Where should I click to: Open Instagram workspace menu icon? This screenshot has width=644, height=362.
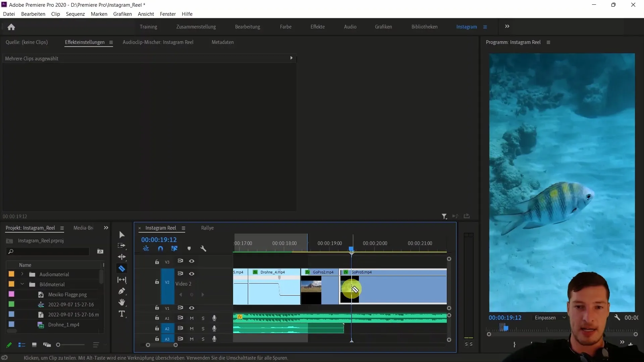click(x=485, y=27)
